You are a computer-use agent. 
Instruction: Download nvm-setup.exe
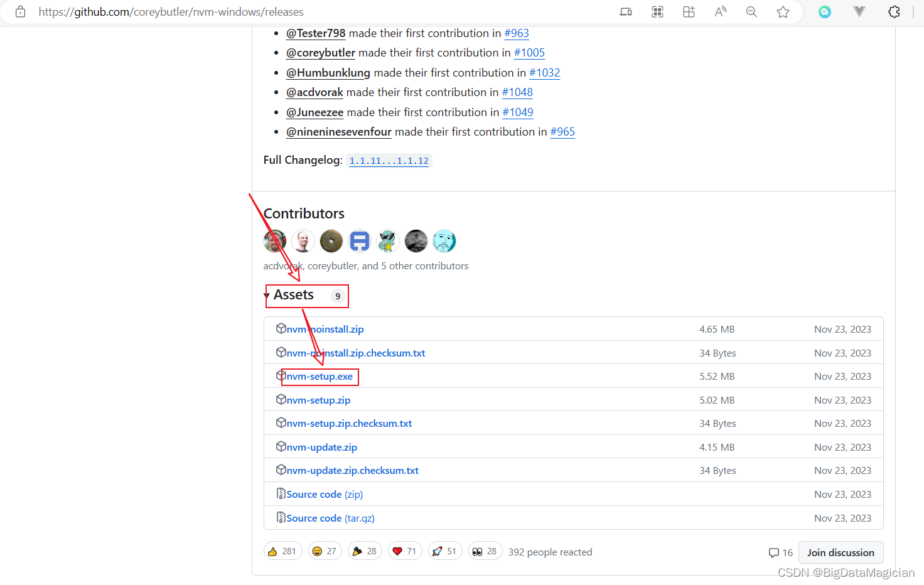pos(320,377)
